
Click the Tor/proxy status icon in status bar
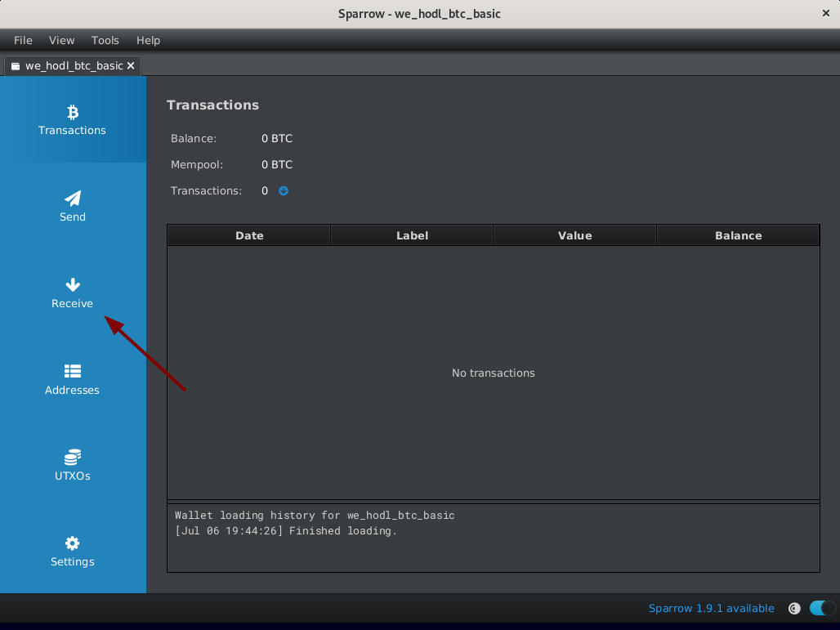[794, 608]
